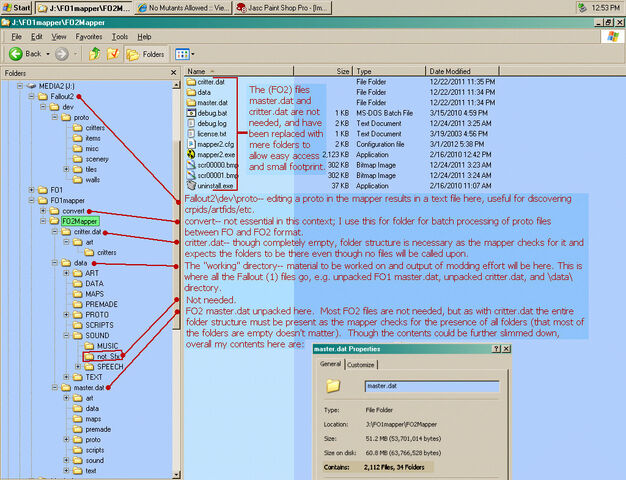Open the Views toolbar icon
626x480 pixels.
182,54
